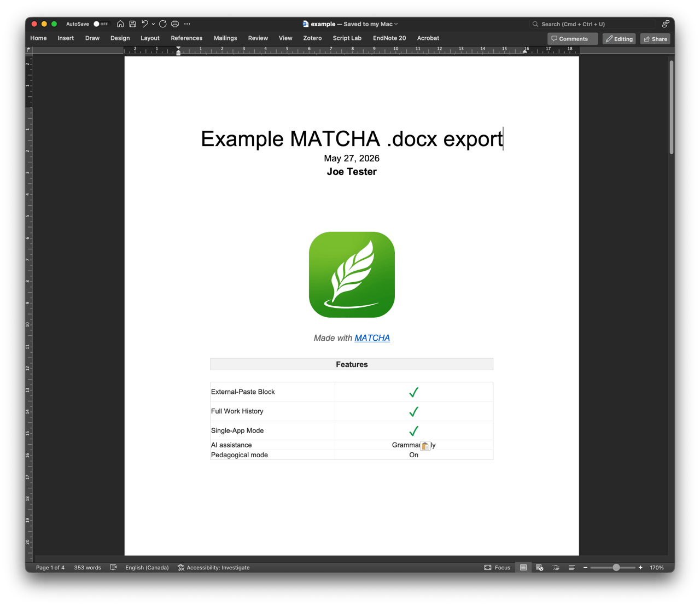The height and width of the screenshot is (606, 700).
Task: Open the EndNote 20 tab
Action: click(389, 38)
